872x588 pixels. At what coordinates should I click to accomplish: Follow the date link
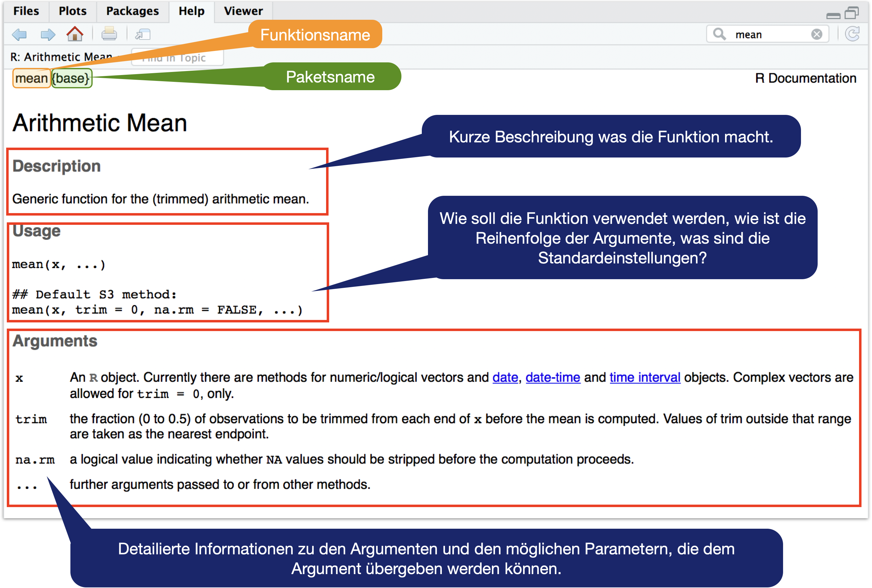click(505, 377)
